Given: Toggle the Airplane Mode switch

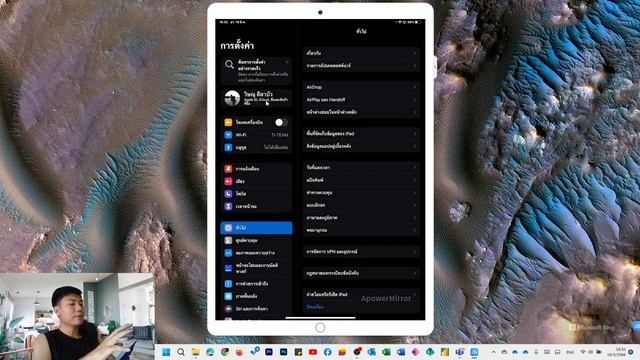Looking at the screenshot, I should coord(281,122).
